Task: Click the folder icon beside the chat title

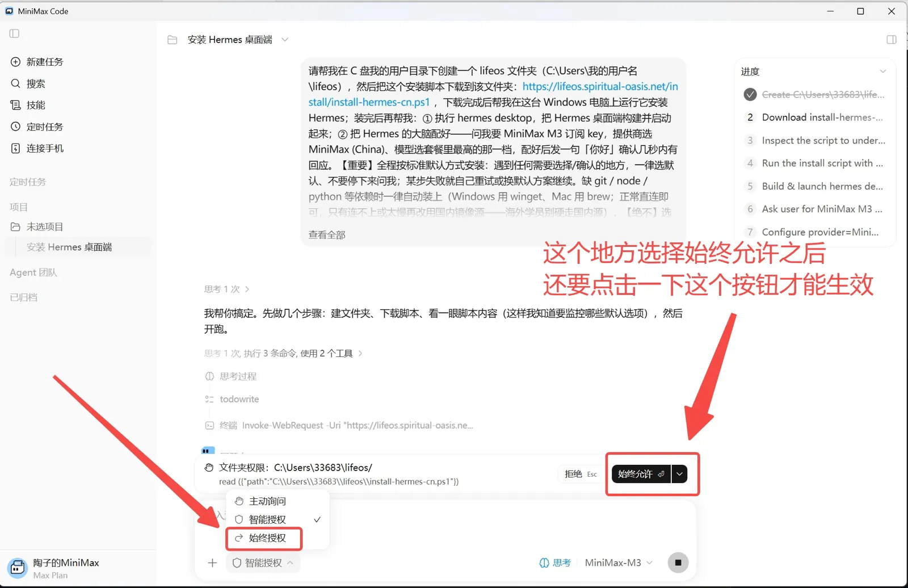Action: coord(173,40)
